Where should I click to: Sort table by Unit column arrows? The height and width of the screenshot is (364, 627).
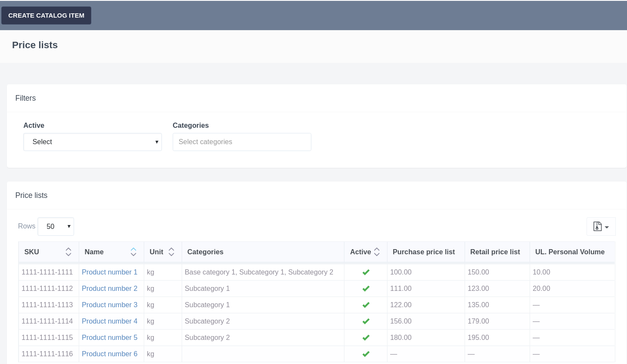click(x=171, y=252)
